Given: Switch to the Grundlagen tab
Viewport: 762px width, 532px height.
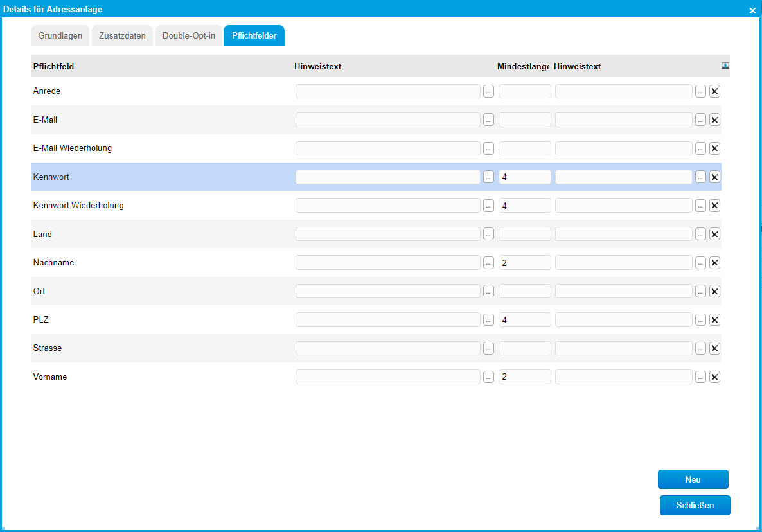Looking at the screenshot, I should (60, 36).
